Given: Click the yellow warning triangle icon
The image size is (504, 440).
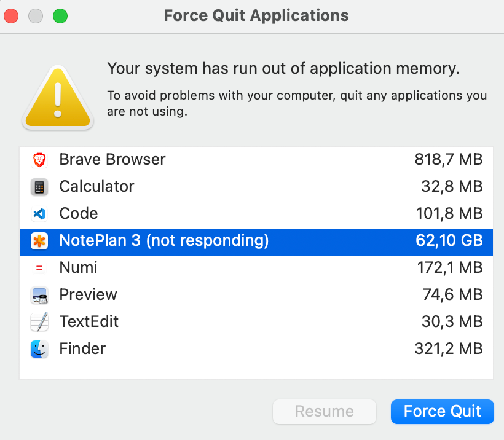Looking at the screenshot, I should coord(58,97).
